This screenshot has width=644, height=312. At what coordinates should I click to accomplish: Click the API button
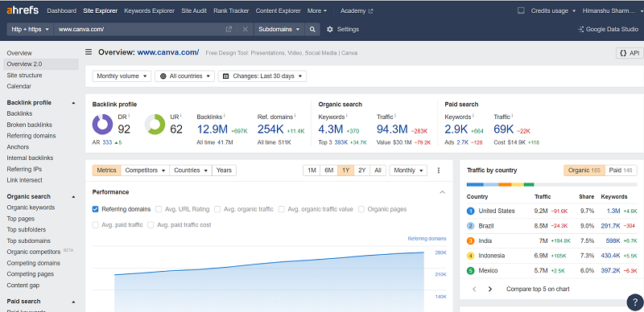click(x=630, y=53)
